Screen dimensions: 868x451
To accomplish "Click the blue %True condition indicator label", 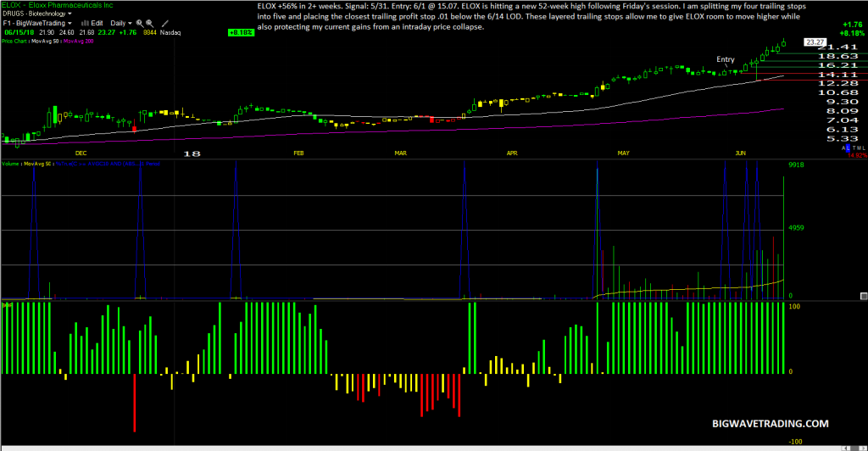I will pyautogui.click(x=108, y=164).
